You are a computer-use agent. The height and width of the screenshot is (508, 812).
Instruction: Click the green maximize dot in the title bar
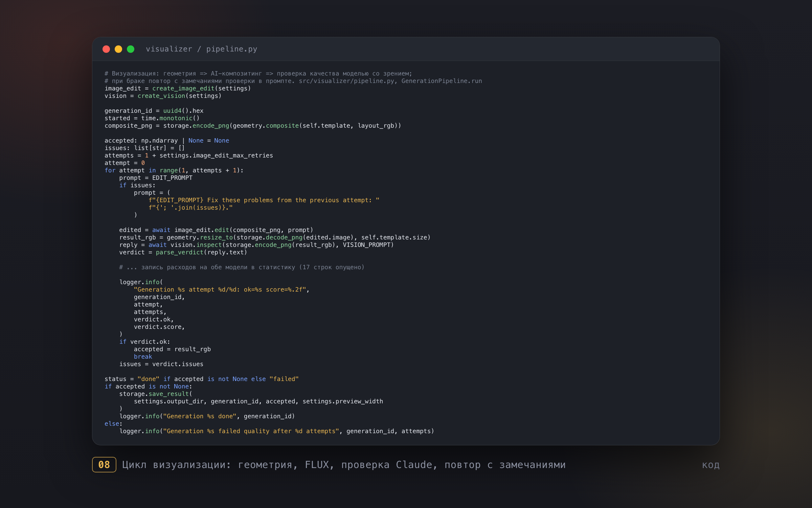point(131,49)
